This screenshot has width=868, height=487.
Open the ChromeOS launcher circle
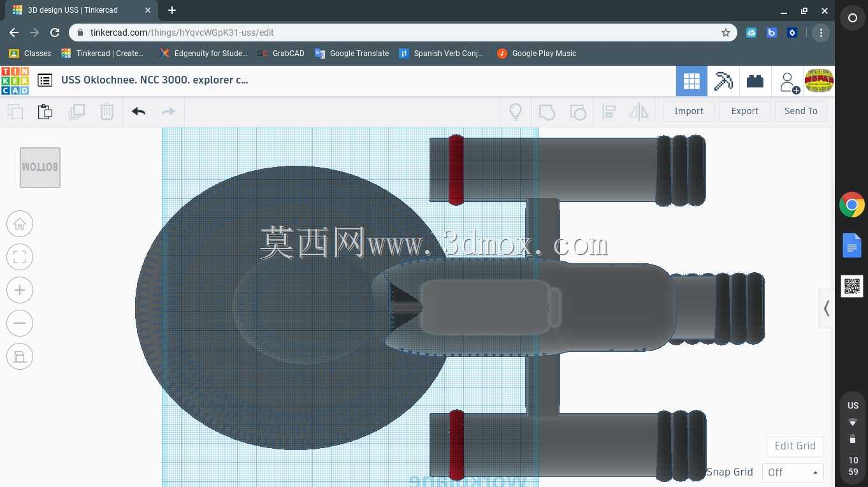coord(852,18)
